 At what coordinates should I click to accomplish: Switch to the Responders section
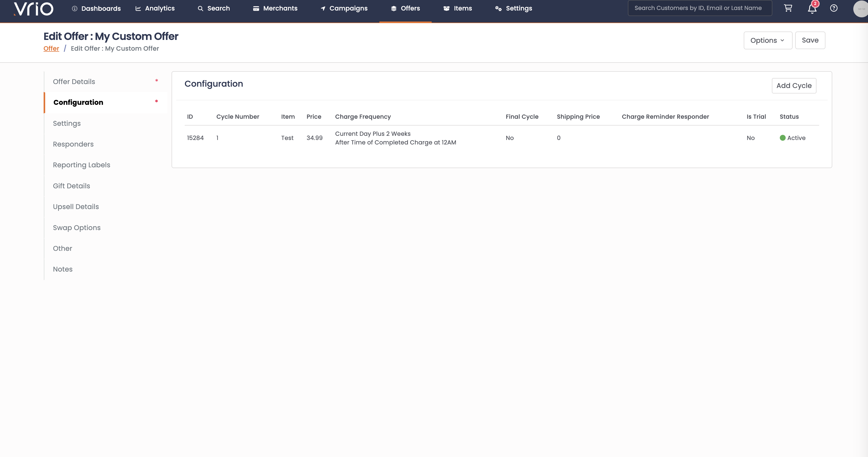click(105, 144)
